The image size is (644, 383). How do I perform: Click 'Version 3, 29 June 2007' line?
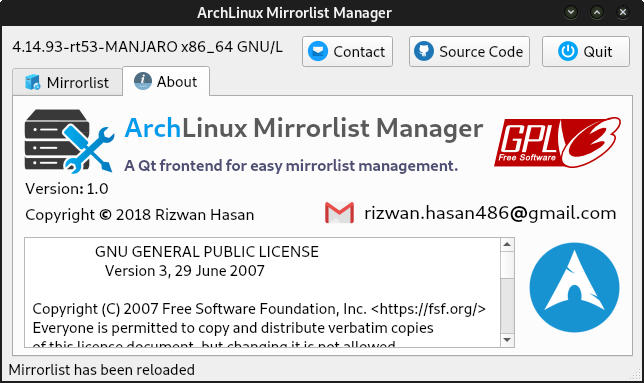click(184, 271)
